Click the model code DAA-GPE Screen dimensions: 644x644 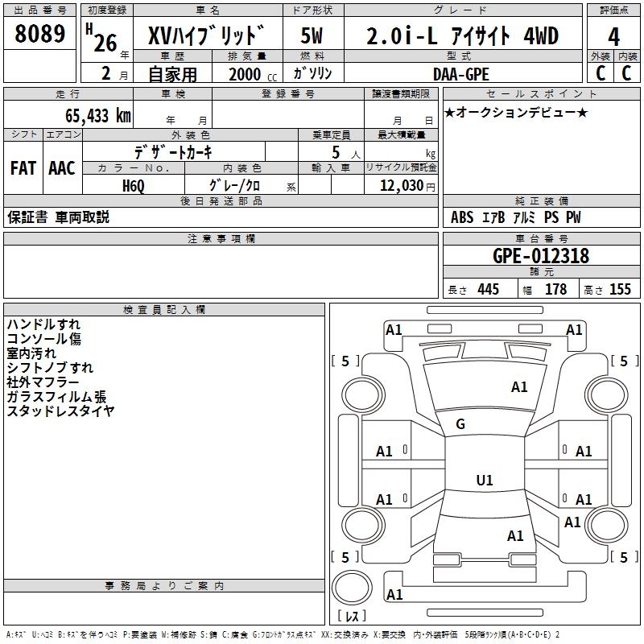pyautogui.click(x=460, y=73)
